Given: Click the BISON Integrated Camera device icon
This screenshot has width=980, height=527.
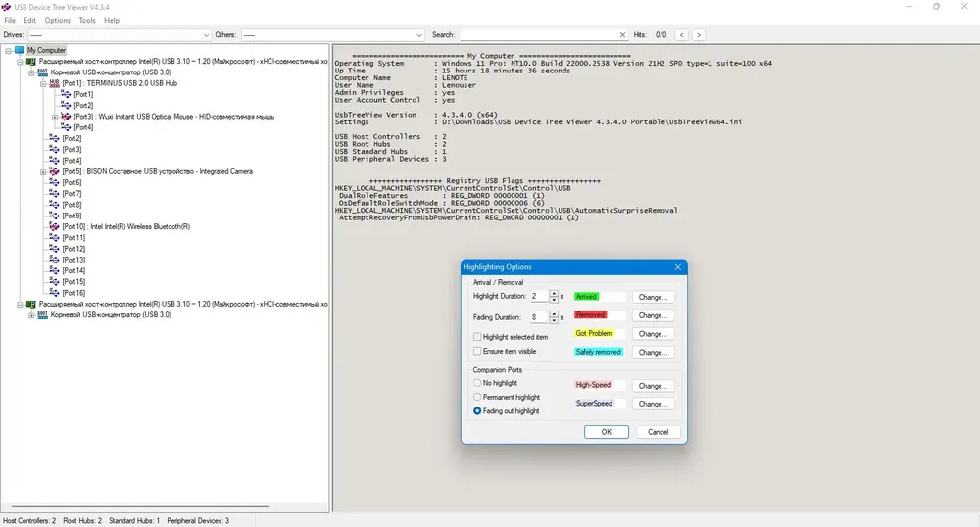Looking at the screenshot, I should 54,171.
